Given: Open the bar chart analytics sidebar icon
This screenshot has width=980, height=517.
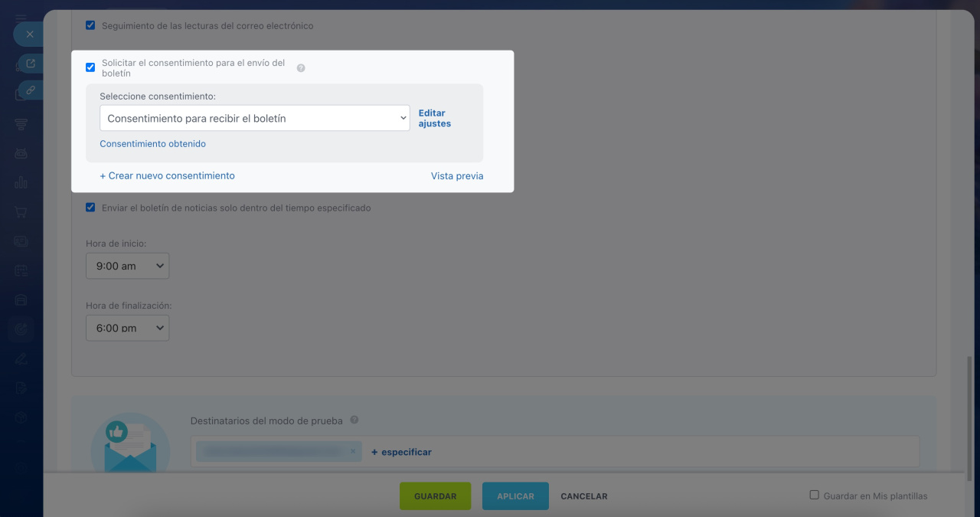Looking at the screenshot, I should coord(21,183).
